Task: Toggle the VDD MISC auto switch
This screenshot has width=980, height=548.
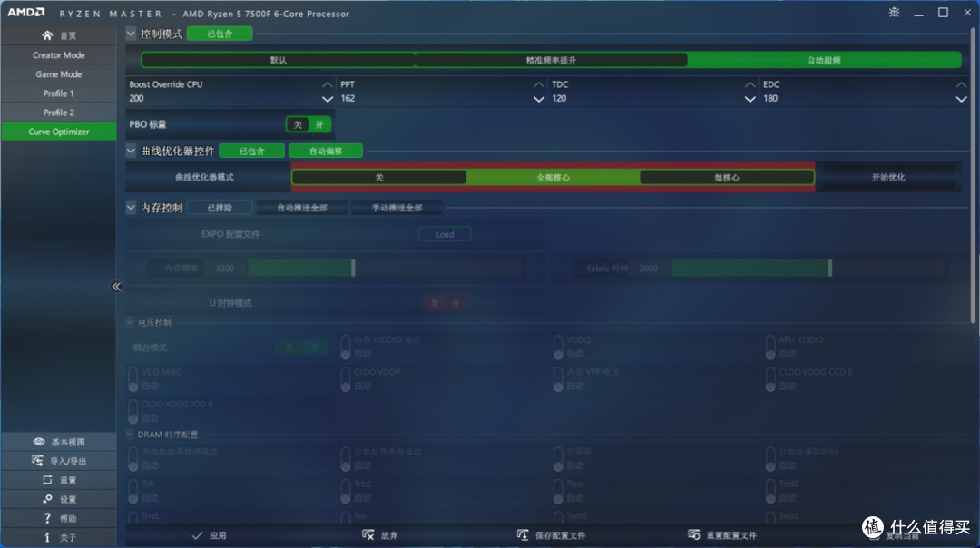Action: coord(133,379)
